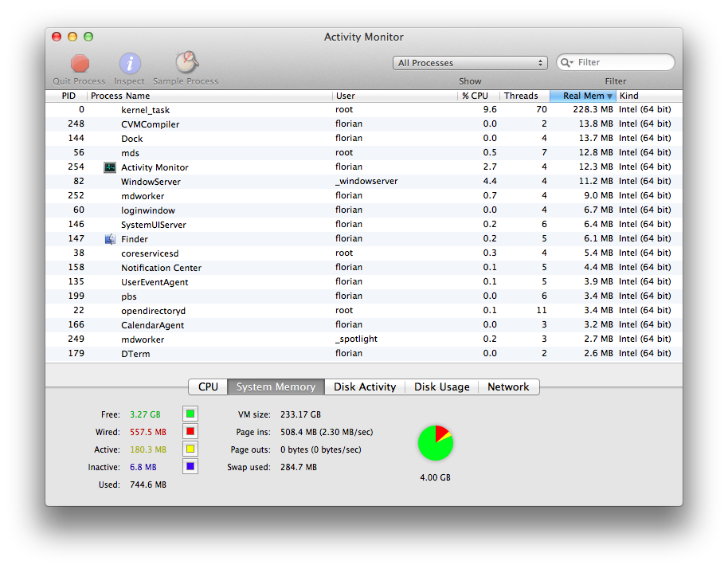Select the WindowServer process
The image size is (728, 569).
pos(364,182)
